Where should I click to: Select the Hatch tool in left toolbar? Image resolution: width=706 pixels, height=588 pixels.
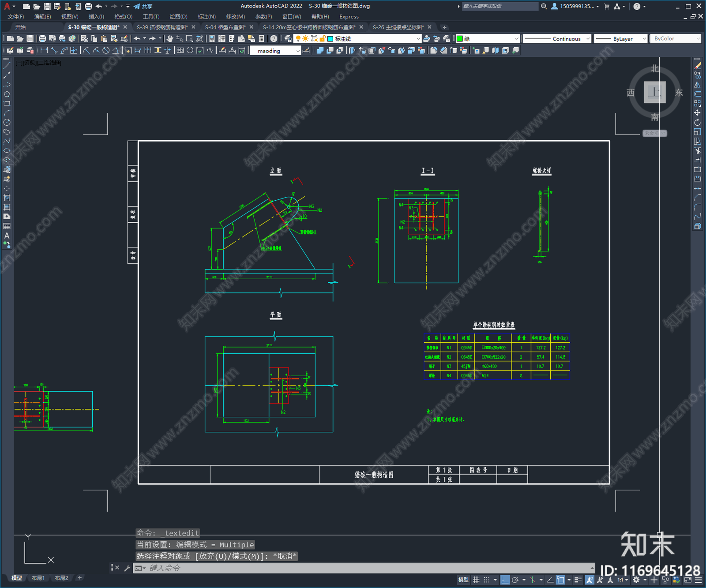tap(7, 198)
